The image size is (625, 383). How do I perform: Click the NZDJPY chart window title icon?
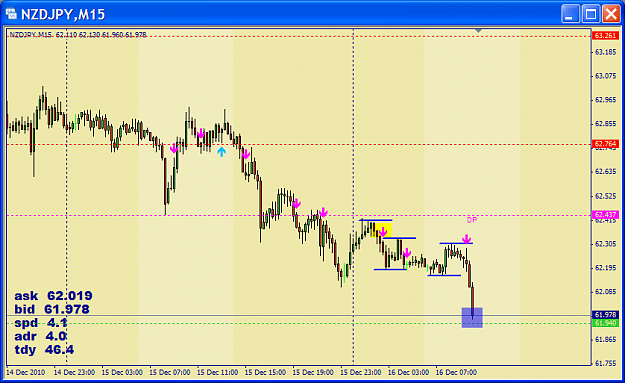click(11, 14)
